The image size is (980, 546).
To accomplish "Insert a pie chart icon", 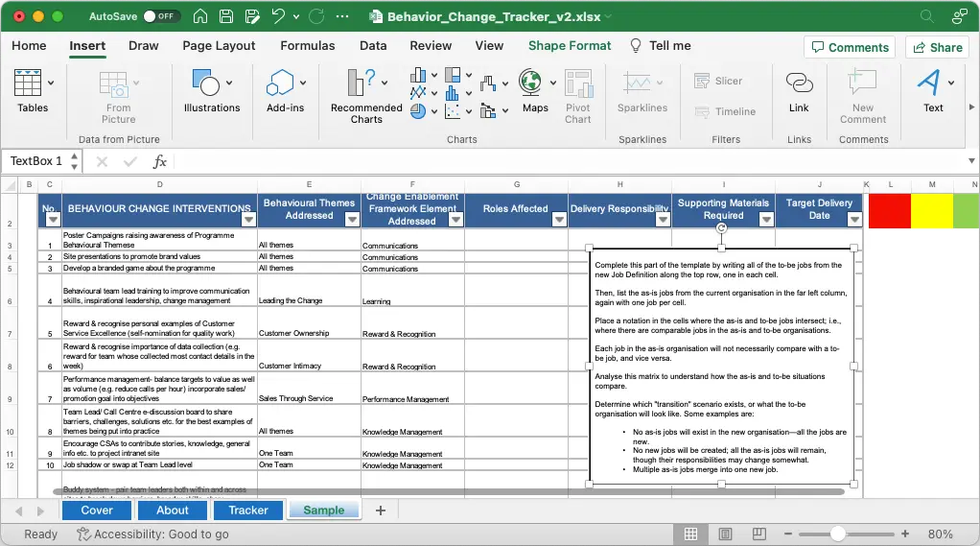I will [418, 111].
